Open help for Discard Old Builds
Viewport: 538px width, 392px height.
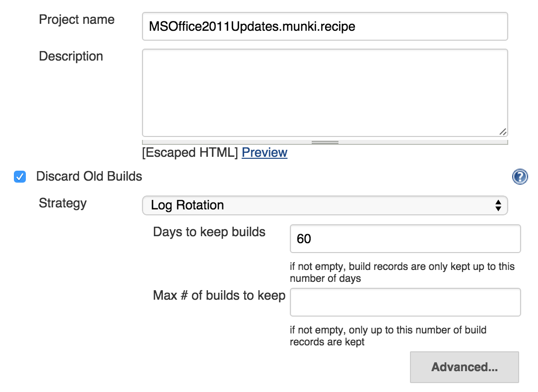point(520,177)
